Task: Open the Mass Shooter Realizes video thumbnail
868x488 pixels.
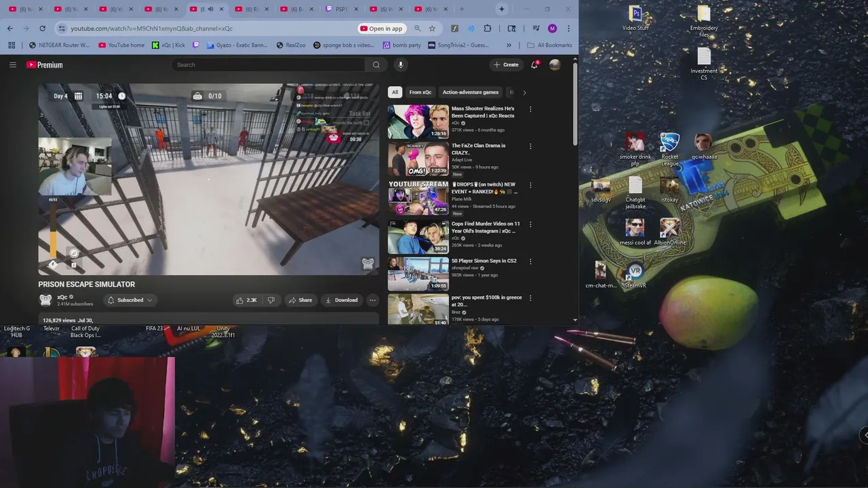Action: pos(418,121)
